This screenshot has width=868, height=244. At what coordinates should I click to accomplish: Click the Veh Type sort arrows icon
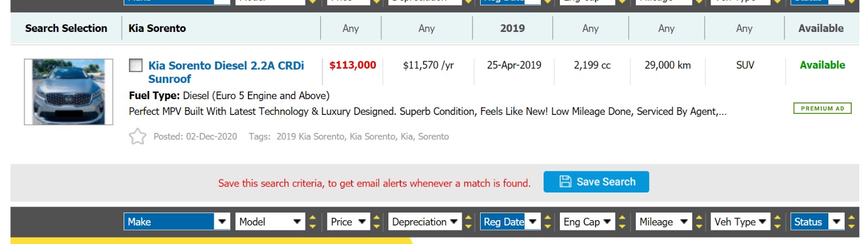pos(777,222)
